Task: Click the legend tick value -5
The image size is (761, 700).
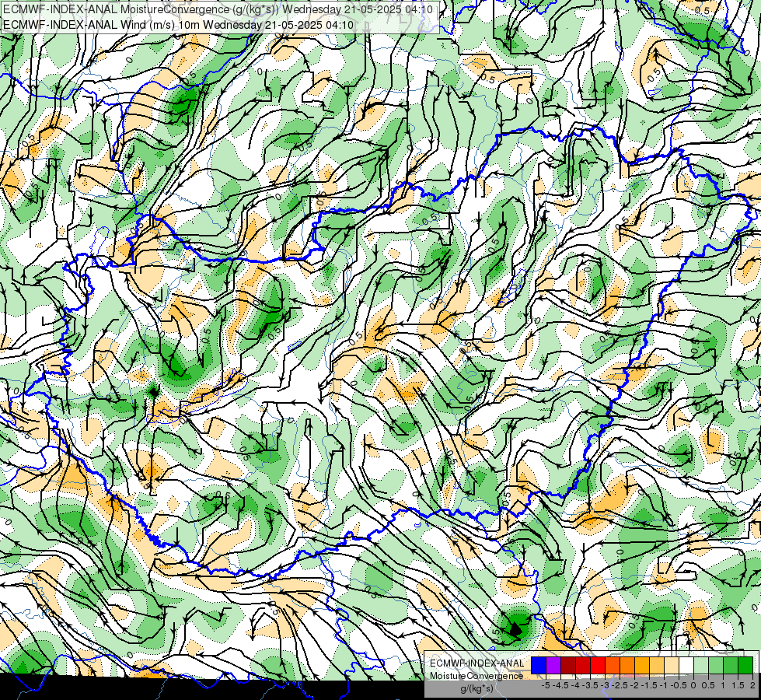Action: [546, 685]
